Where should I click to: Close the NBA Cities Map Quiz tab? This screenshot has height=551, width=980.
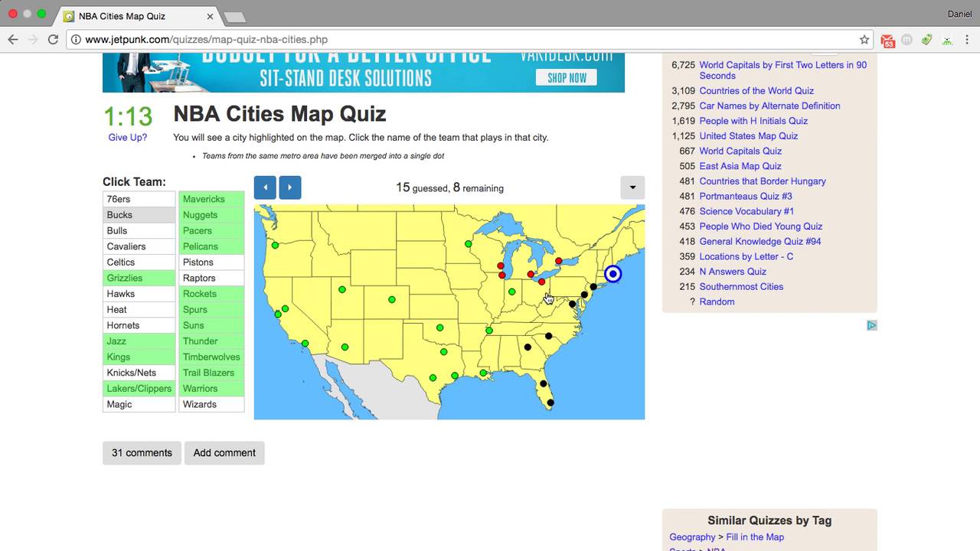click(x=211, y=16)
